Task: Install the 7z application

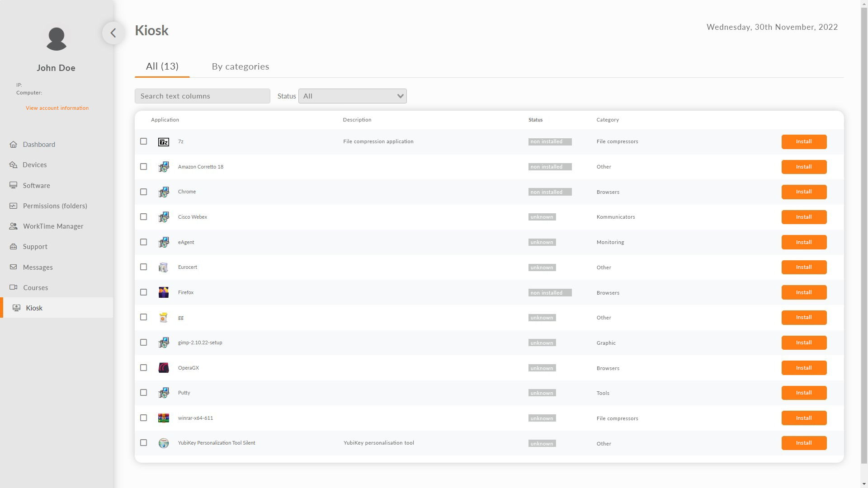Action: coord(804,142)
